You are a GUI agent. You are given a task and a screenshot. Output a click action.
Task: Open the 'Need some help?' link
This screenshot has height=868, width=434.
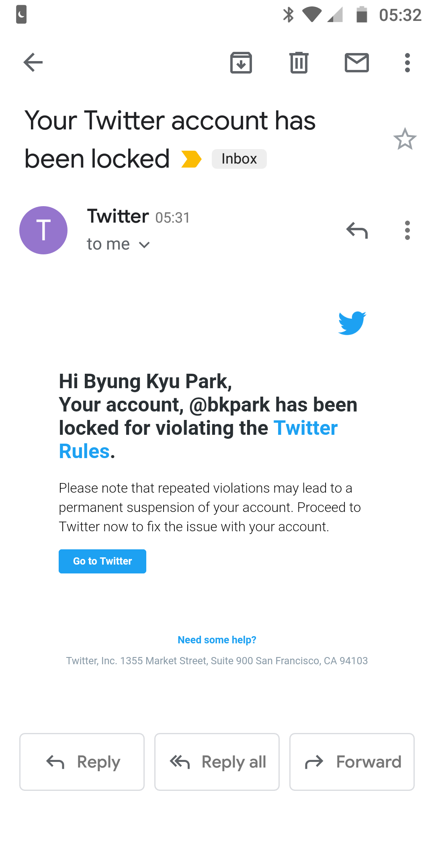pos(217,640)
